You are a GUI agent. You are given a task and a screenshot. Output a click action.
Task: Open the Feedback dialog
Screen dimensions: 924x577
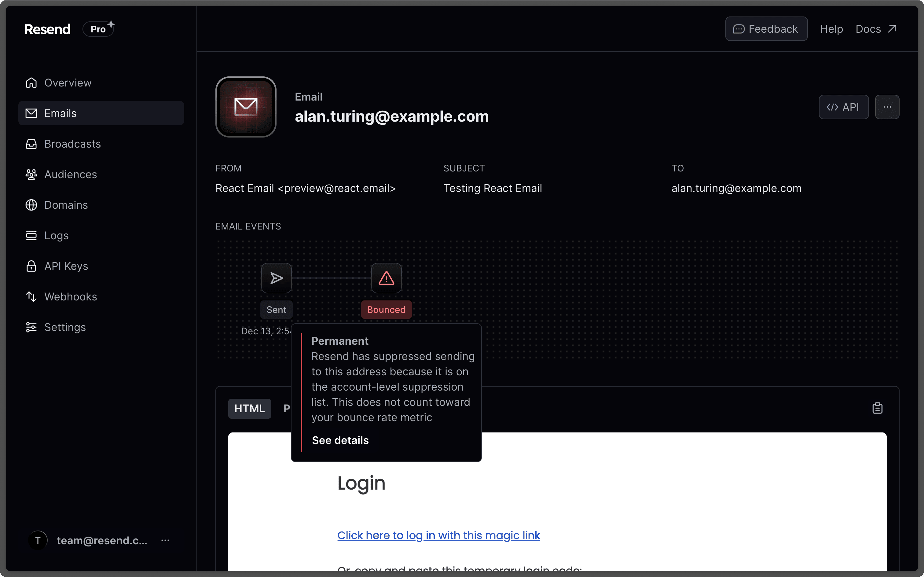(x=766, y=29)
